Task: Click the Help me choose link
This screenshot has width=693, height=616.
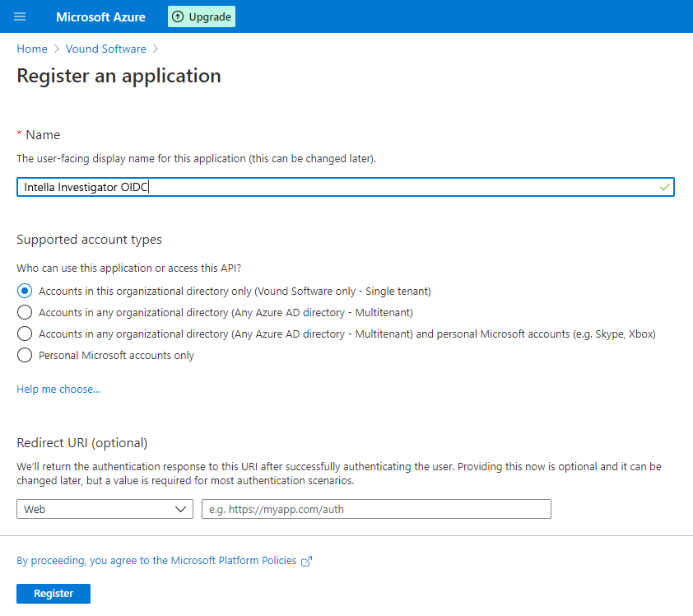Action: click(58, 389)
